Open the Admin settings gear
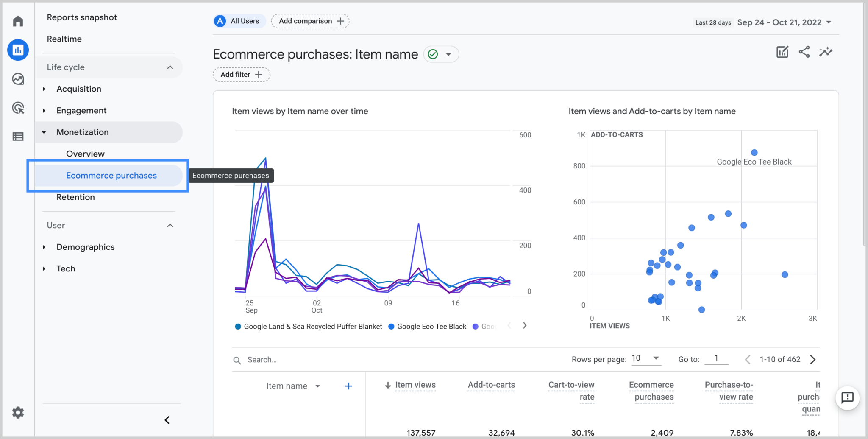This screenshot has height=439, width=868. pyautogui.click(x=18, y=412)
